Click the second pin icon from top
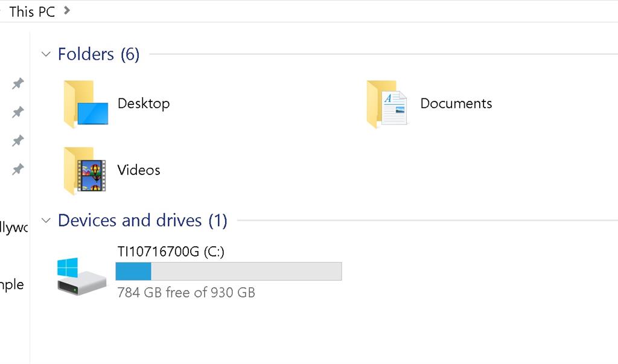 (x=18, y=112)
